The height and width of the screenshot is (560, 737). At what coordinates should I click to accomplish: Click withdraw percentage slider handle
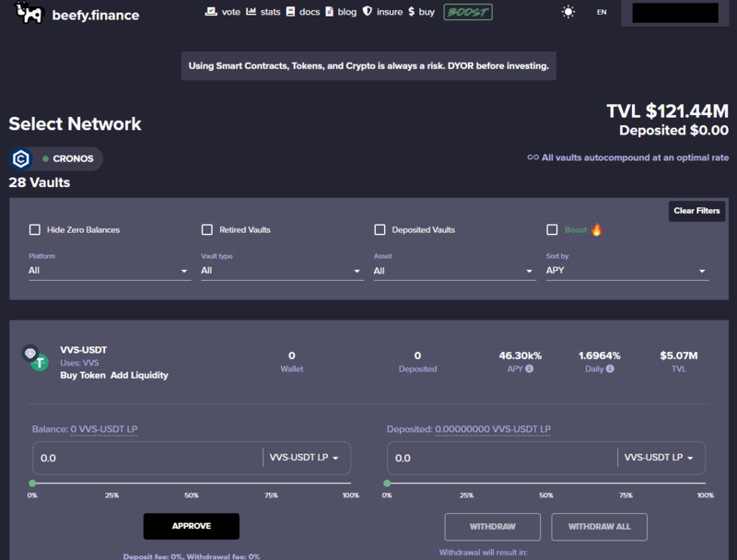[387, 483]
